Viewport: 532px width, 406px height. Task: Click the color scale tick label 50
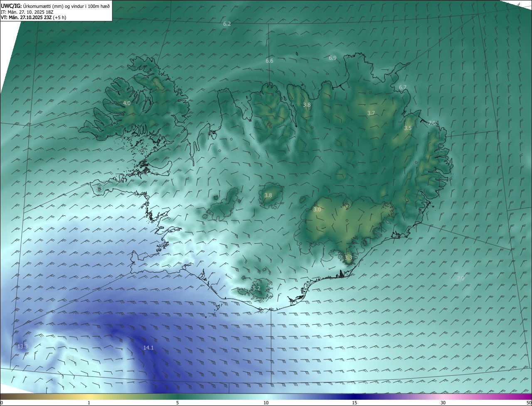[x=528, y=403]
